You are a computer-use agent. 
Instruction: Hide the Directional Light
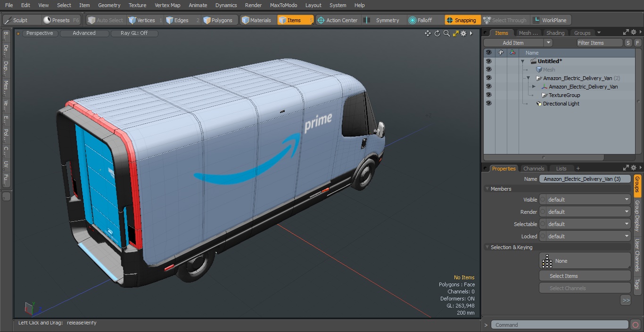pyautogui.click(x=488, y=104)
